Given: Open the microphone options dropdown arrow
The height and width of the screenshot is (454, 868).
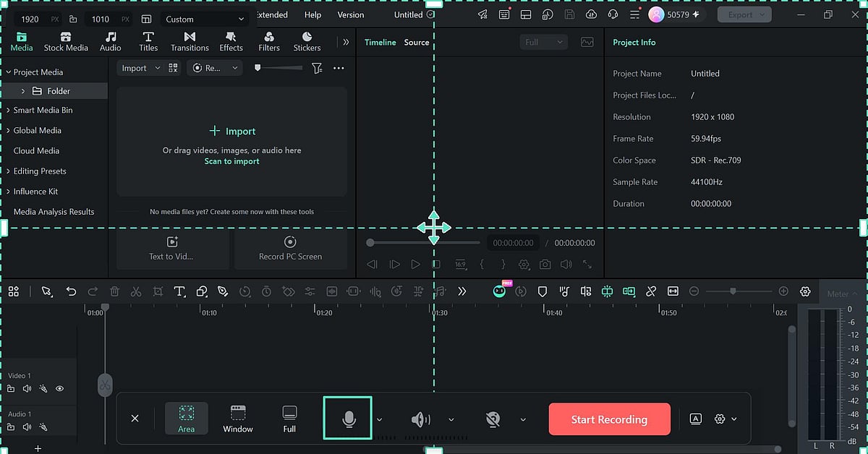Looking at the screenshot, I should pyautogui.click(x=380, y=419).
